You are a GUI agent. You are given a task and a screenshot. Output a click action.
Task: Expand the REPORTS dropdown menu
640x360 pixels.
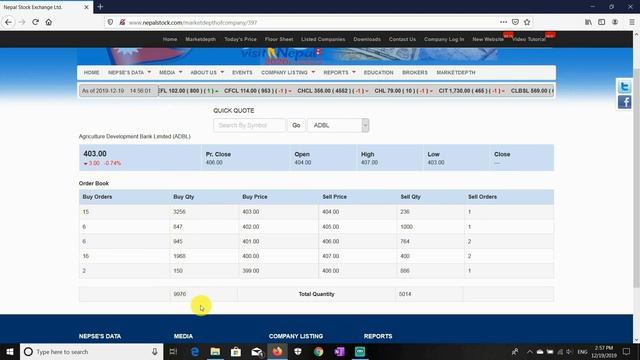(x=340, y=72)
